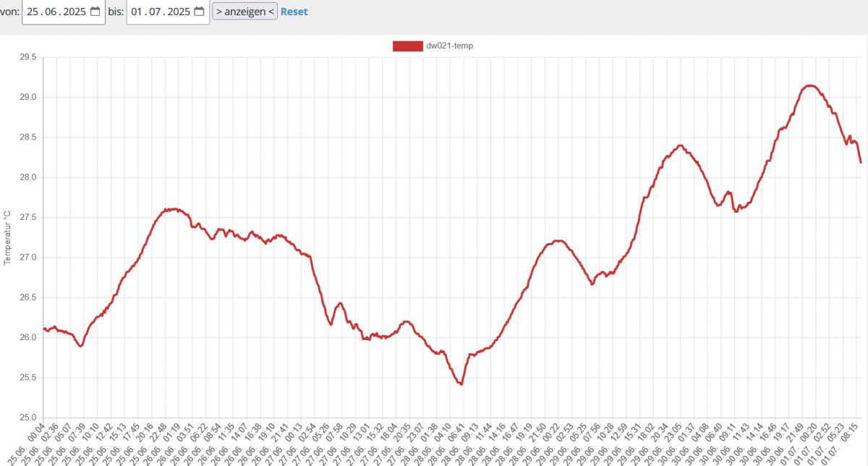Select month '07' in the bis date field
Image resolution: width=868 pixels, height=466 pixels.
[156, 12]
